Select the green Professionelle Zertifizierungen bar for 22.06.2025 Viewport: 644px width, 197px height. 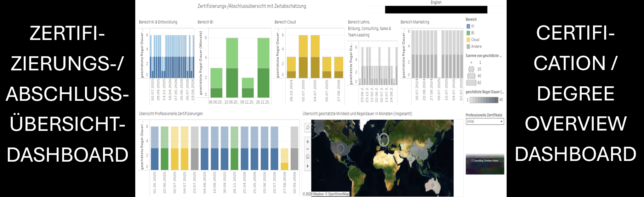(165, 148)
